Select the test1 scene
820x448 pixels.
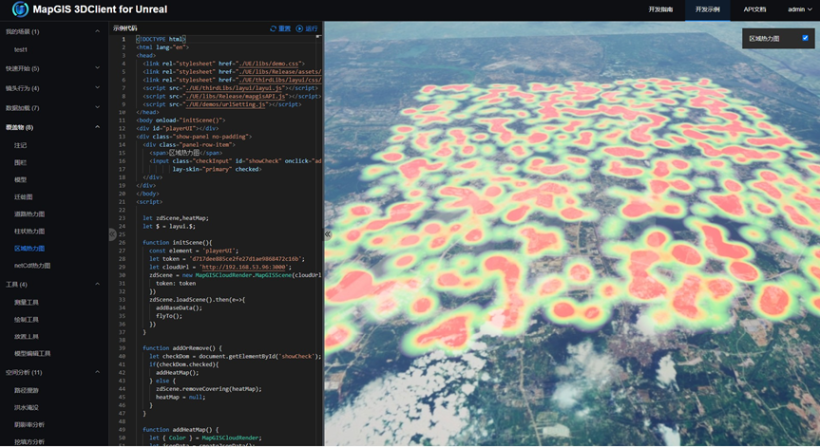coord(21,48)
